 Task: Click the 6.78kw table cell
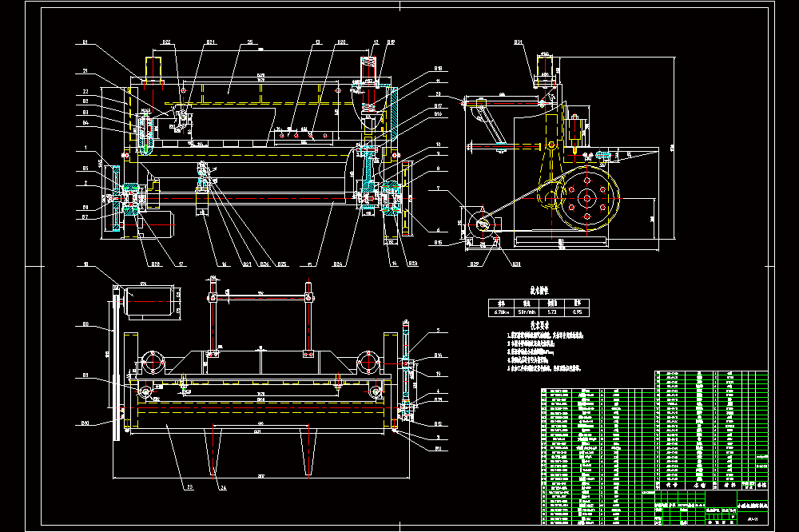pos(502,312)
